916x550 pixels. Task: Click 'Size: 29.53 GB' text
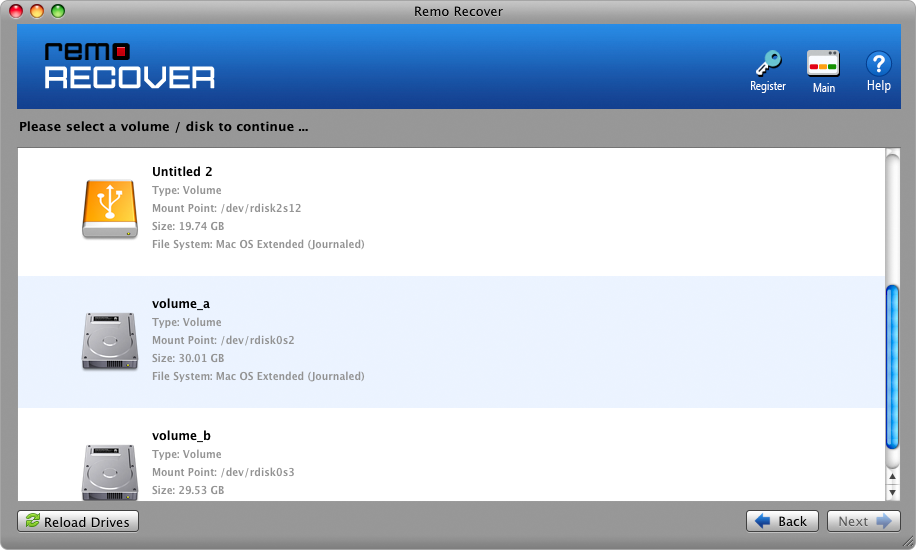point(188,490)
